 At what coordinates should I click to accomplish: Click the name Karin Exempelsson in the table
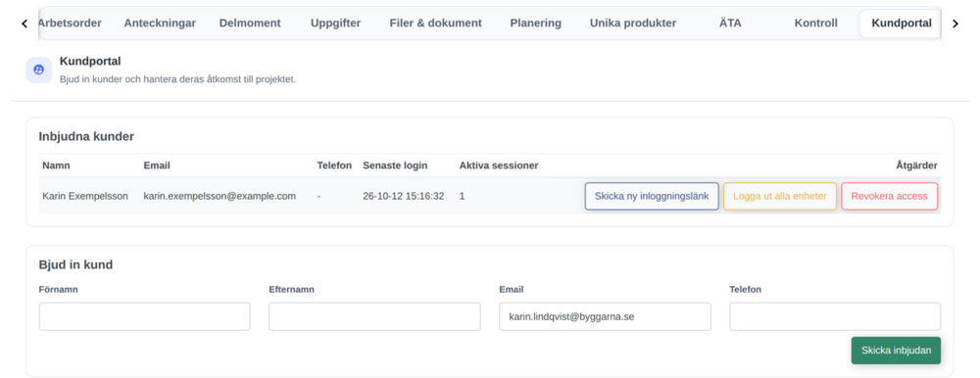tap(85, 196)
